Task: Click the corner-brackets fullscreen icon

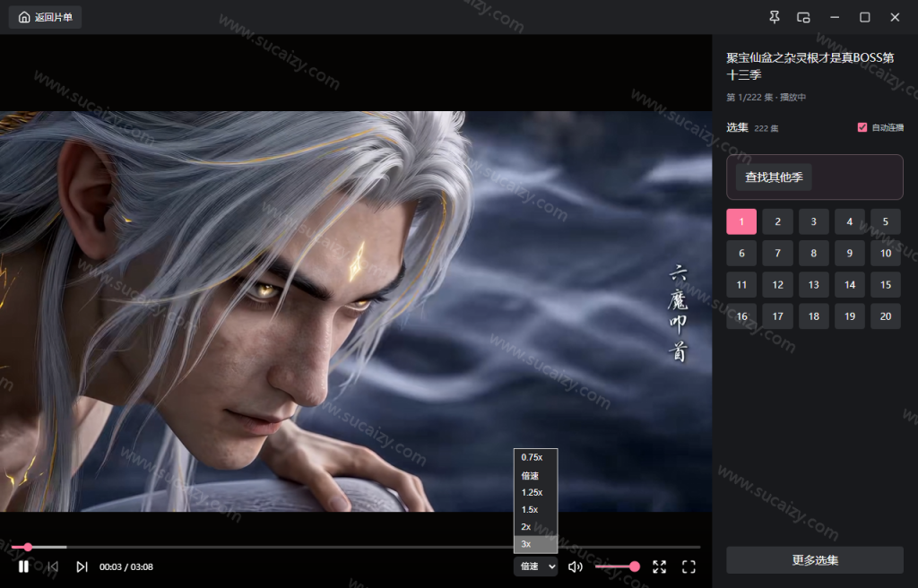Action: point(688,566)
